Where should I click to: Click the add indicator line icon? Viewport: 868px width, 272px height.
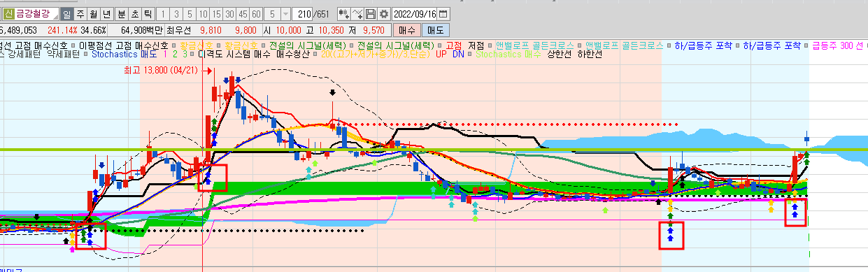point(357,14)
